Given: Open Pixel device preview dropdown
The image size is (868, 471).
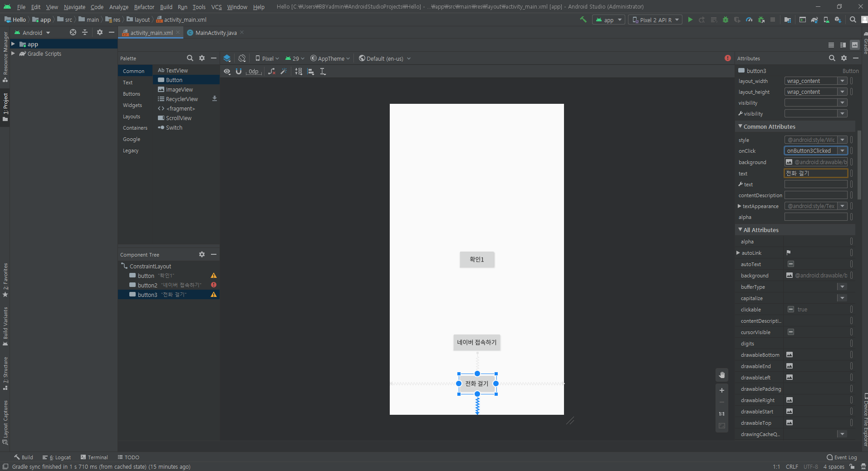Looking at the screenshot, I should click(x=267, y=58).
